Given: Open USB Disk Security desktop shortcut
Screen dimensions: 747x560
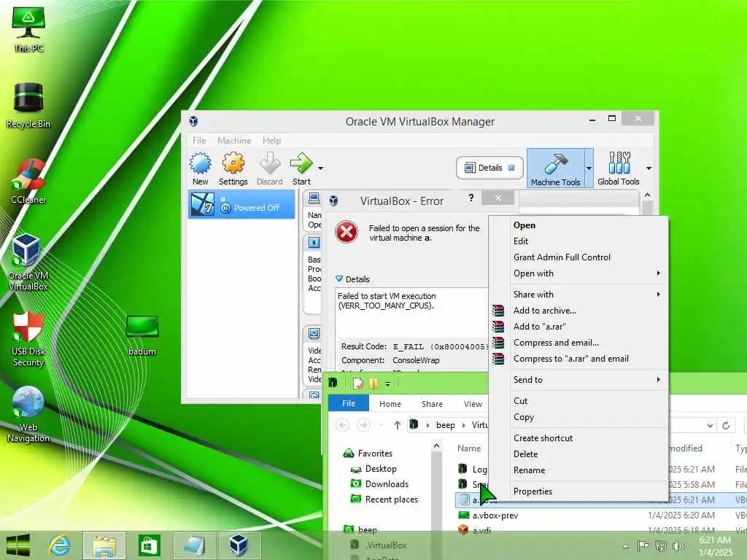Looking at the screenshot, I should [28, 339].
